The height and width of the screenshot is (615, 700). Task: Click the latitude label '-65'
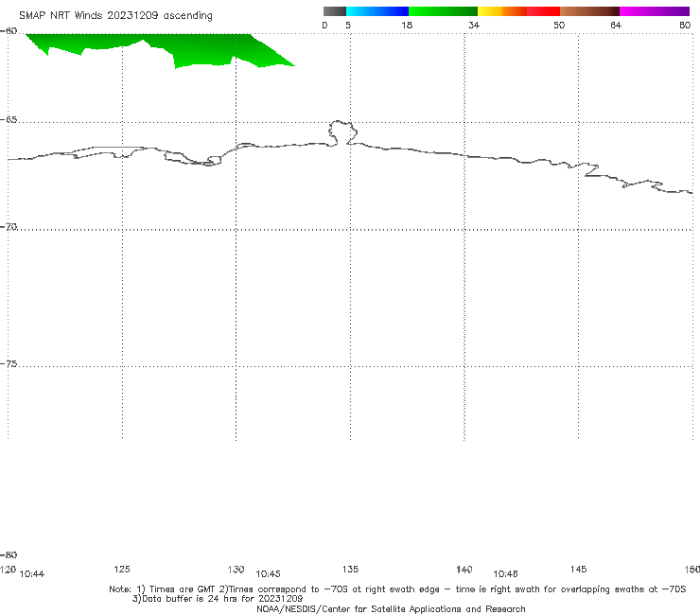[9, 120]
